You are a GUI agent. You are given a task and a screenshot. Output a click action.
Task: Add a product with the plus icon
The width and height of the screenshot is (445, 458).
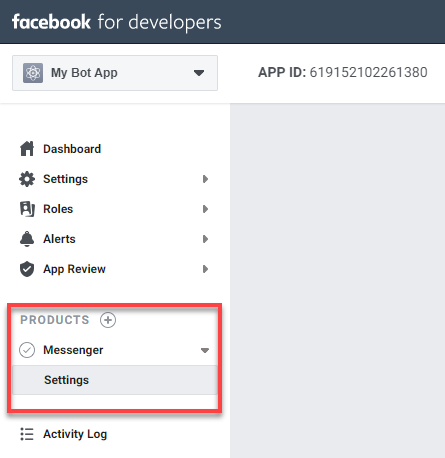point(108,320)
